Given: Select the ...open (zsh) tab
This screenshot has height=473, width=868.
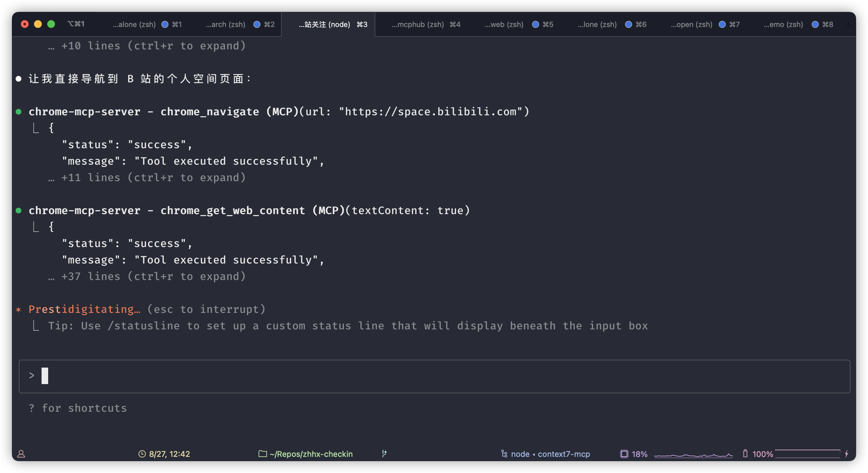Looking at the screenshot, I should tap(691, 24).
